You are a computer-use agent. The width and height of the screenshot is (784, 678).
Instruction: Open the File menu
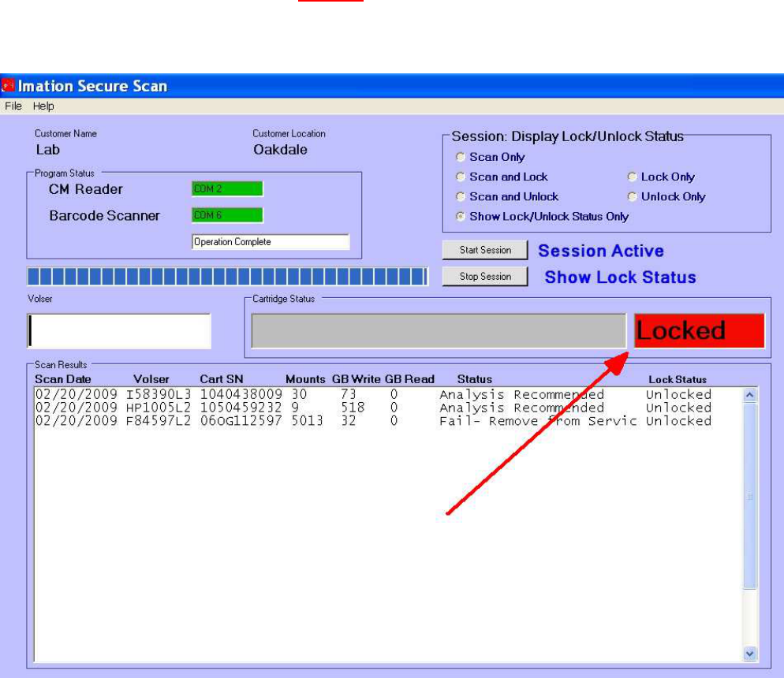13,106
